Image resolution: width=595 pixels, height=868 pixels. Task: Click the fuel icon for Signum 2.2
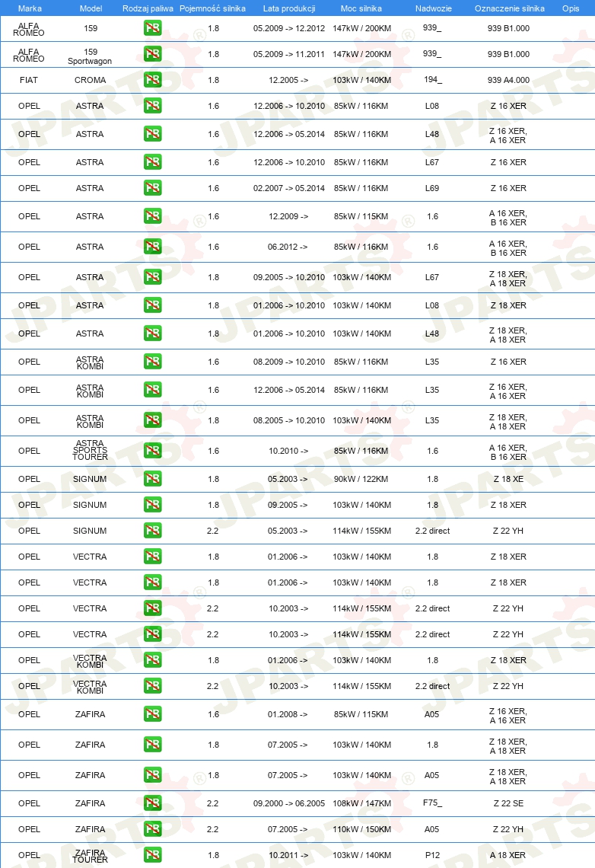[153, 531]
